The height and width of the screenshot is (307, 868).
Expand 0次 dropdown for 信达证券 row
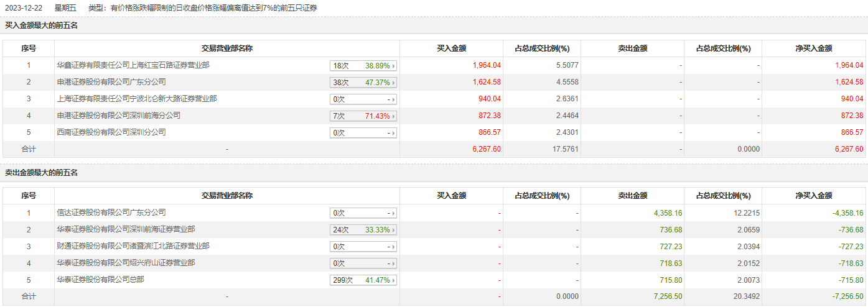[363, 213]
